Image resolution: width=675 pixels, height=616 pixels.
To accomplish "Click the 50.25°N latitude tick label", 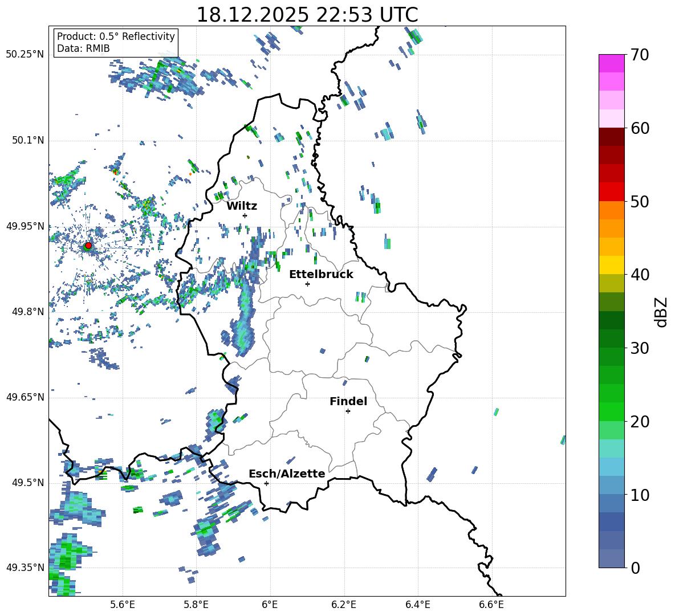I will click(x=25, y=55).
